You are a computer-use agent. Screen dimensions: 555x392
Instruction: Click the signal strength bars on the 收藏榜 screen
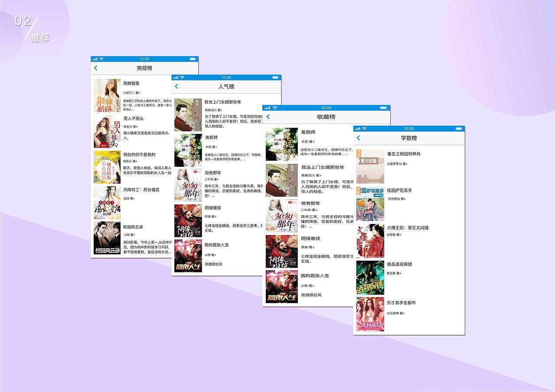[267, 107]
